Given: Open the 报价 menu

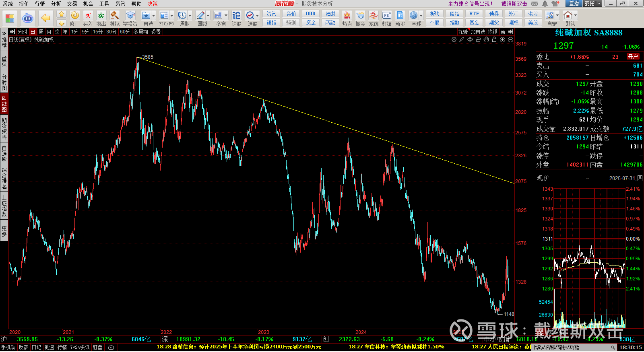Looking at the screenshot, I should coord(24,4).
